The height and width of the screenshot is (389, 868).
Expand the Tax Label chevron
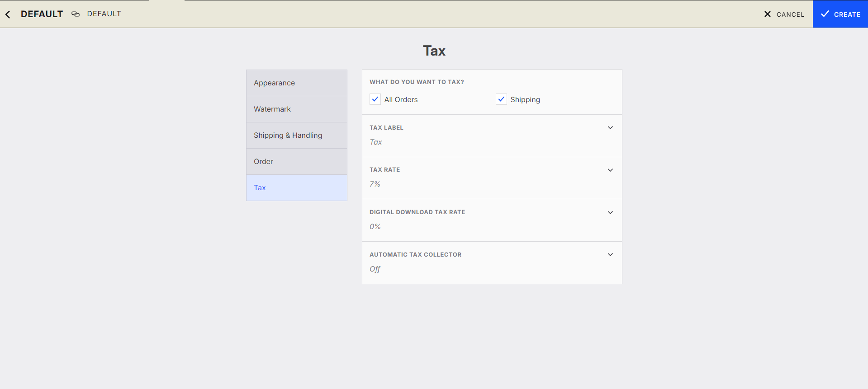point(610,128)
